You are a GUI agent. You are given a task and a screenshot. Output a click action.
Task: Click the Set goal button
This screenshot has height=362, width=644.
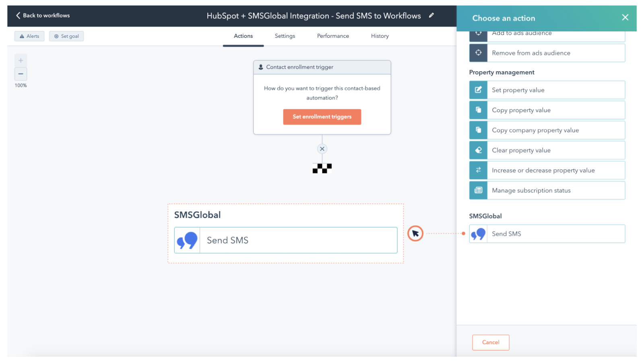pos(66,36)
